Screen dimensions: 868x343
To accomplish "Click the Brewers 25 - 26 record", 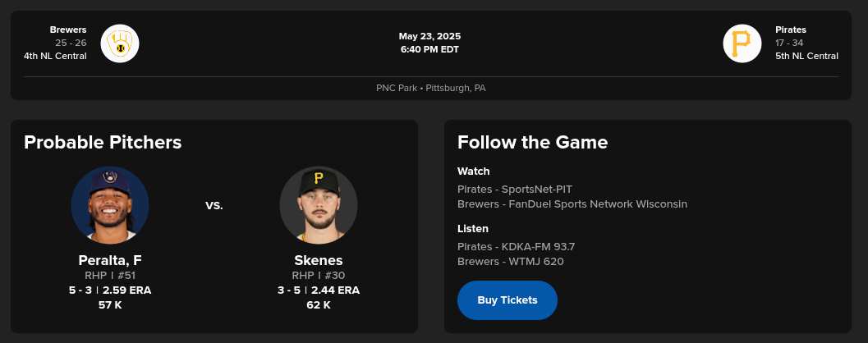I will (x=71, y=43).
